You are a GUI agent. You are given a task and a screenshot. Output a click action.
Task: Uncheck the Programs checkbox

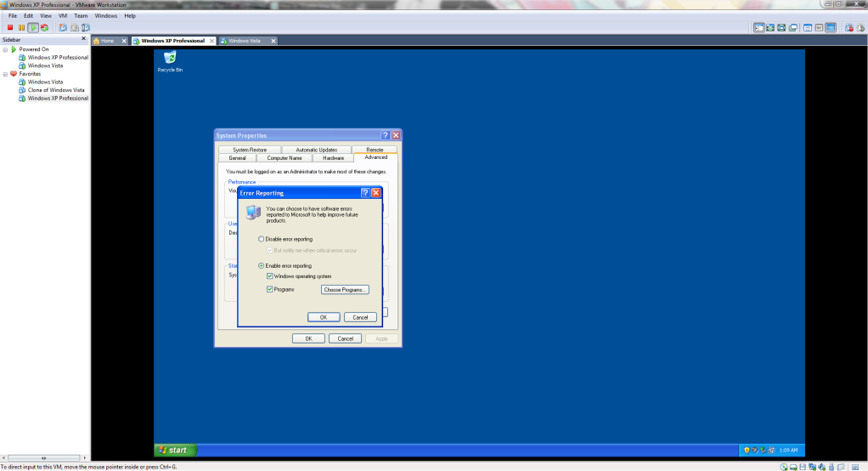coord(269,289)
